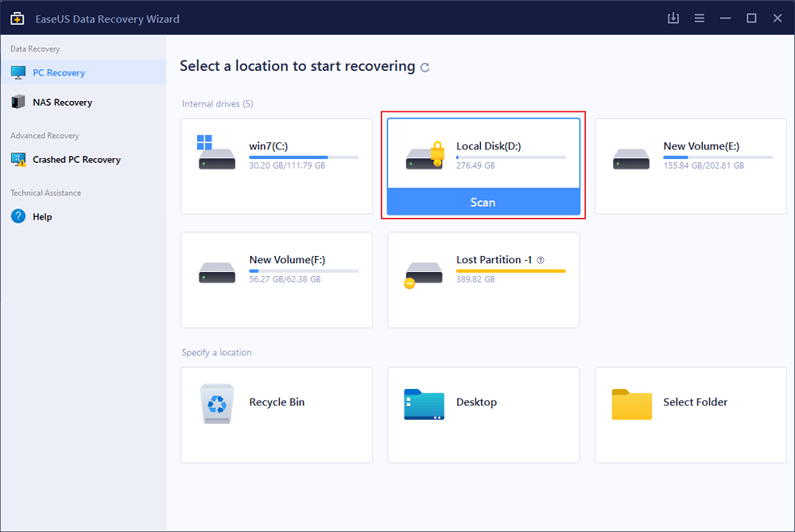Open Help in the sidebar
795x532 pixels.
click(42, 217)
